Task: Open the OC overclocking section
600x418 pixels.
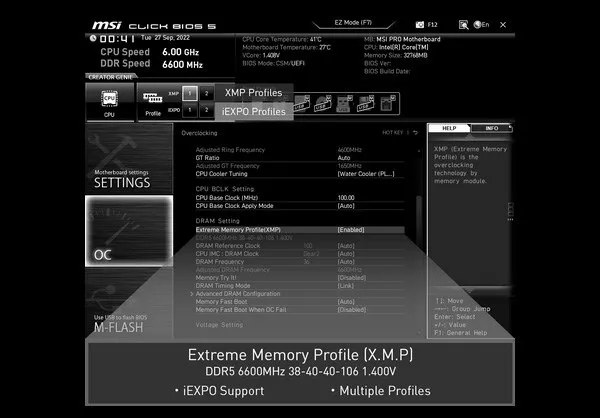Action: [129, 231]
